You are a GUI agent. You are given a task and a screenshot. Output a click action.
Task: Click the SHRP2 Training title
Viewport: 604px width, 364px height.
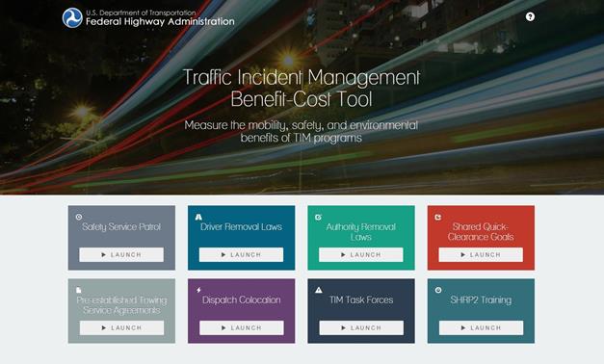tap(481, 299)
